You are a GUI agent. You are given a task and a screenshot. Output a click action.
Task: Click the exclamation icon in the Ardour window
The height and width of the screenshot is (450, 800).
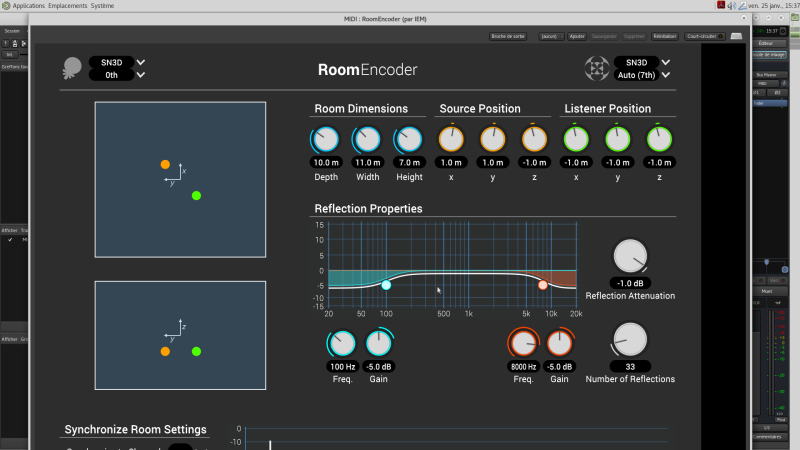pos(6,44)
